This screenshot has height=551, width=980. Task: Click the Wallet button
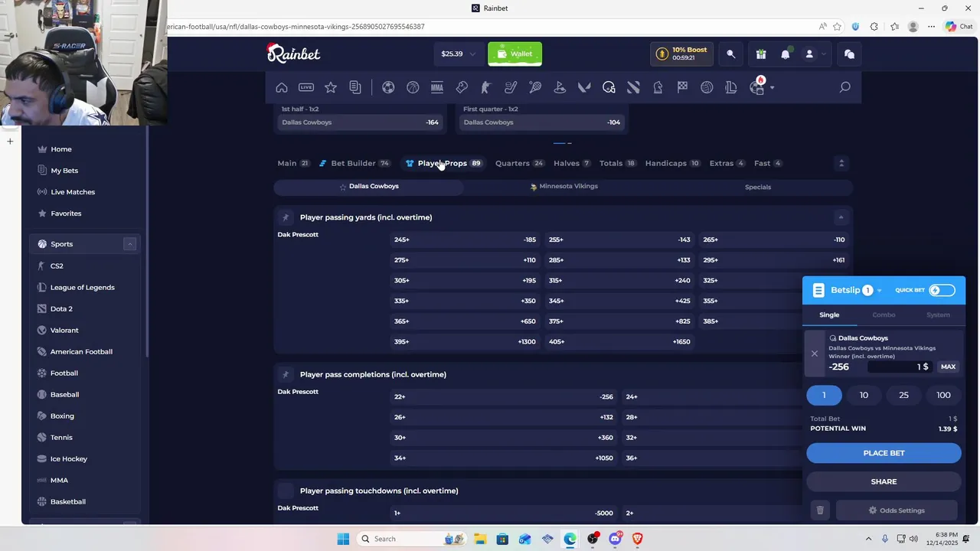(514, 54)
